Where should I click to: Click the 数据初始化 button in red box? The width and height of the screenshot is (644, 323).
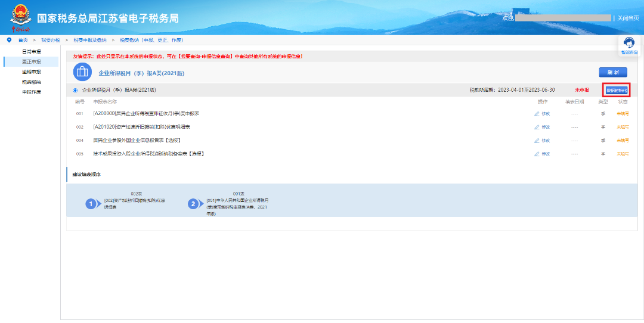point(616,90)
